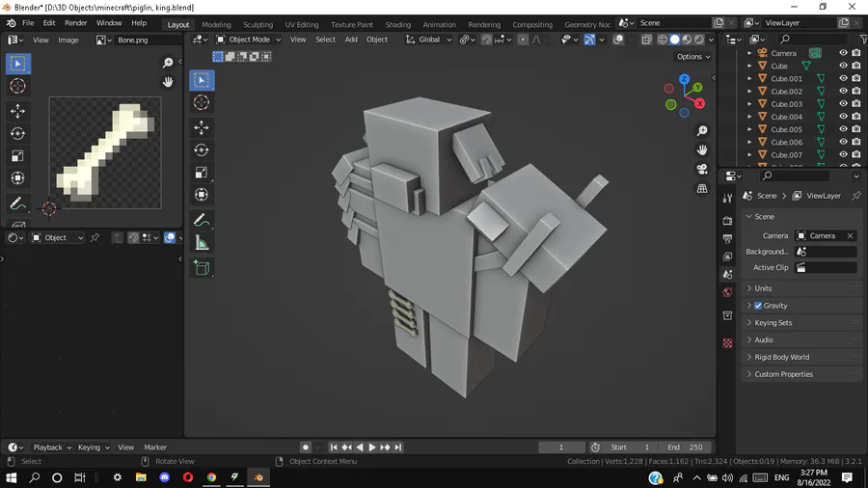Expand the Cube.003 outliner entry
The height and width of the screenshot is (488, 868).
pyautogui.click(x=749, y=104)
